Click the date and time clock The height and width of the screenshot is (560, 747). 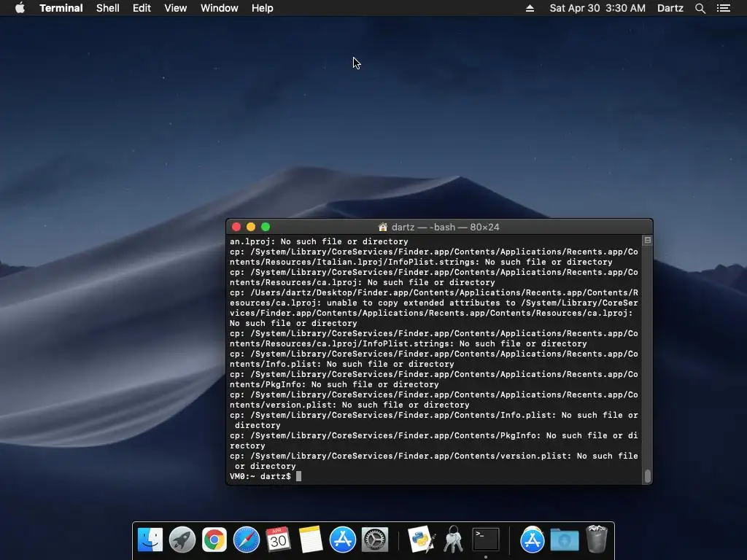[597, 8]
